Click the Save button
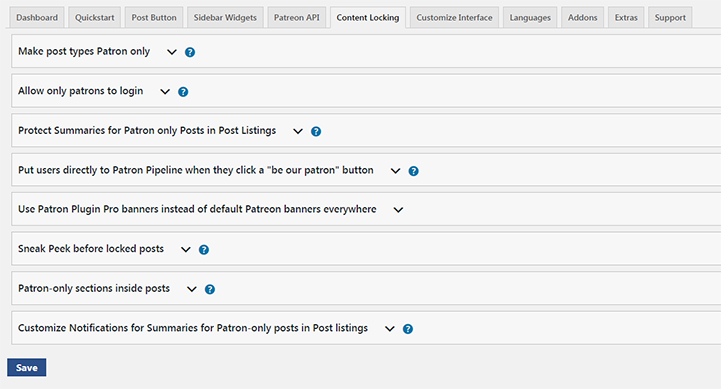 (27, 367)
